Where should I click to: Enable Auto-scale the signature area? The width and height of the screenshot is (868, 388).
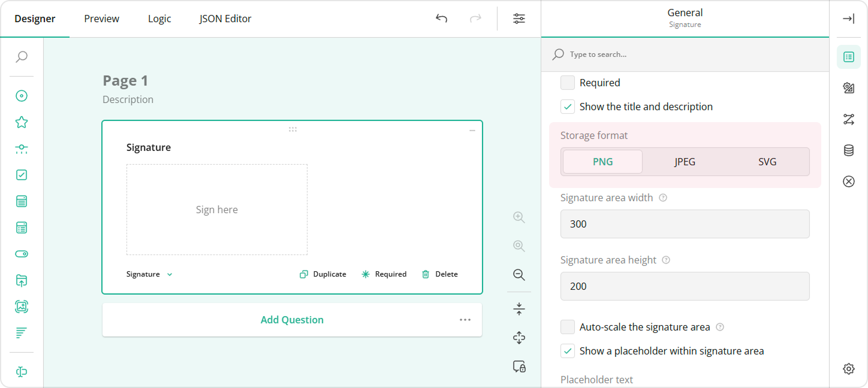point(567,327)
